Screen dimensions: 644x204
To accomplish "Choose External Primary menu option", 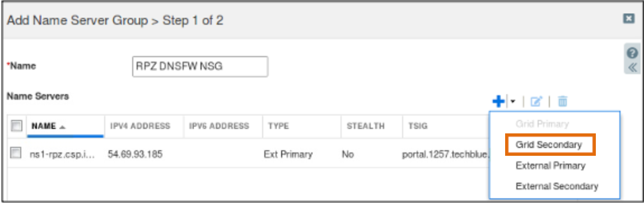I will click(550, 166).
